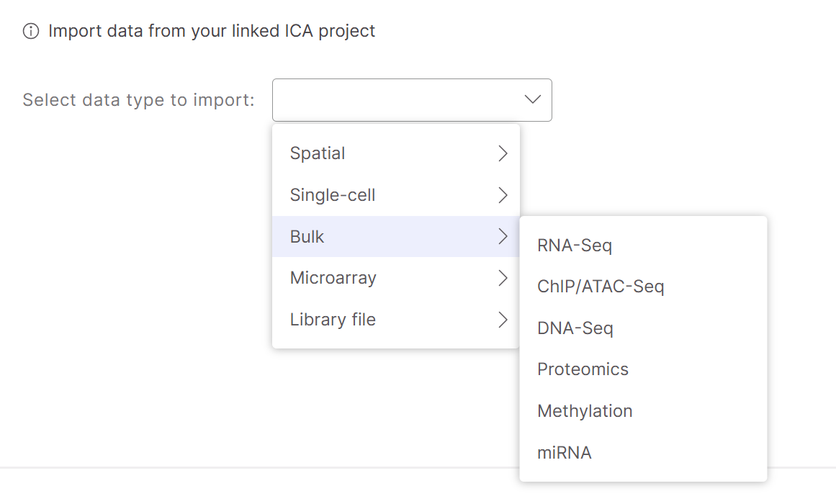Screen dimensions: 836x504
Task: Choose Methylation from Bulk submenu
Action: (x=585, y=411)
